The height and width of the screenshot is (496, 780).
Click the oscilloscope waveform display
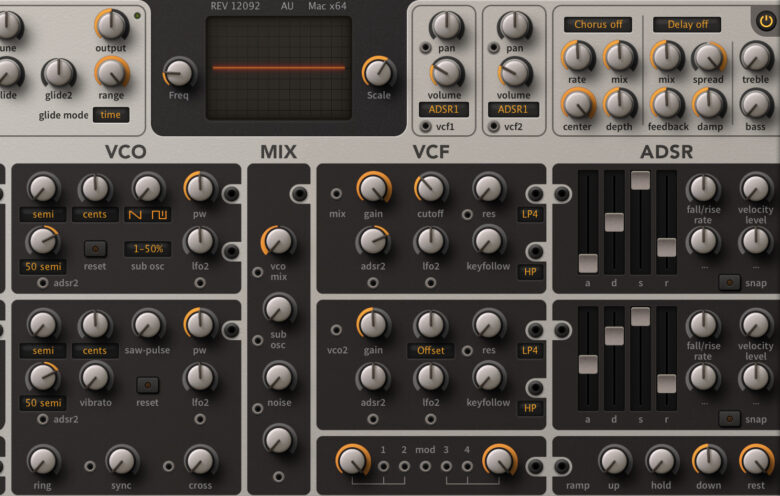279,68
